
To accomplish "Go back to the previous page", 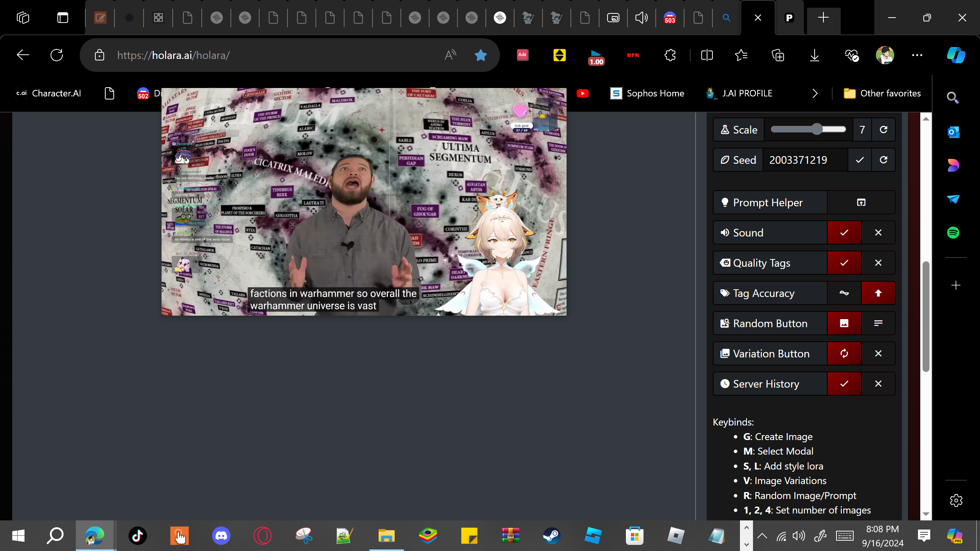I will [x=23, y=55].
